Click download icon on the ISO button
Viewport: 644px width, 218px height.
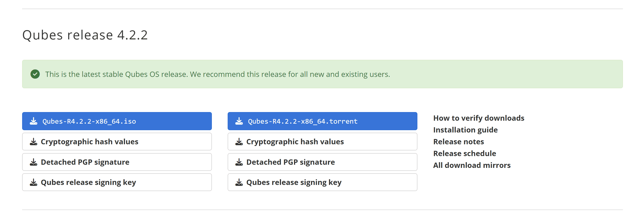click(34, 121)
